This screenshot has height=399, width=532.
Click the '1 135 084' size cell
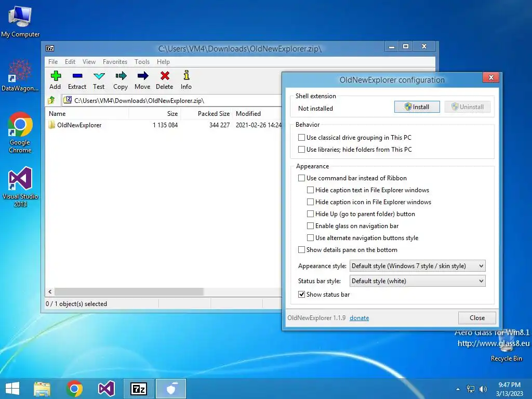165,125
